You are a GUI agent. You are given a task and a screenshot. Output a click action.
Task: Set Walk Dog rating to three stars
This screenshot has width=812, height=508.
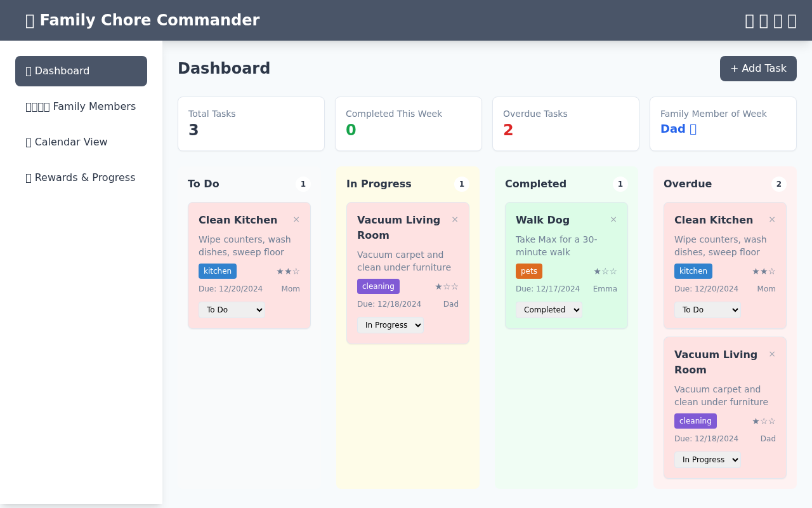[x=613, y=271]
